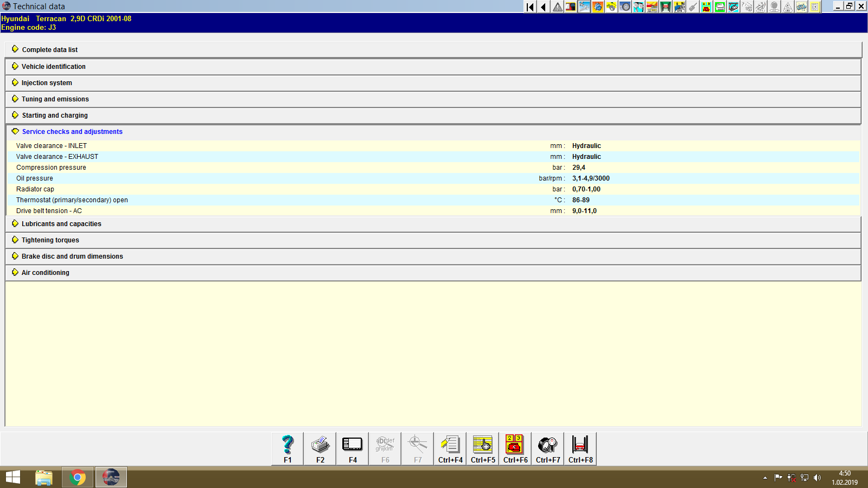Expand the Tightening torques section
This screenshot has height=488, width=868.
[49, 240]
